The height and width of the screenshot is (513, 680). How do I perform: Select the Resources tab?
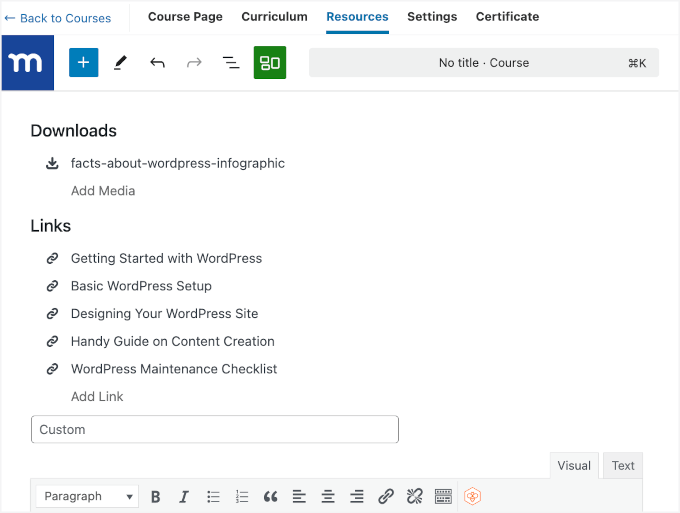357,17
